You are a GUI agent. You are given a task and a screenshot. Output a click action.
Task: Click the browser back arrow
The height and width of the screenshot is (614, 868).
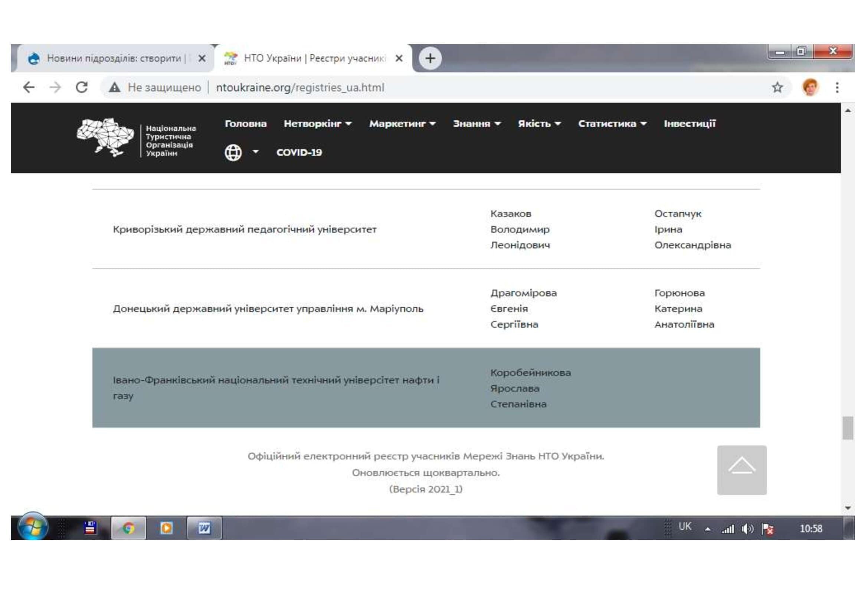[29, 87]
